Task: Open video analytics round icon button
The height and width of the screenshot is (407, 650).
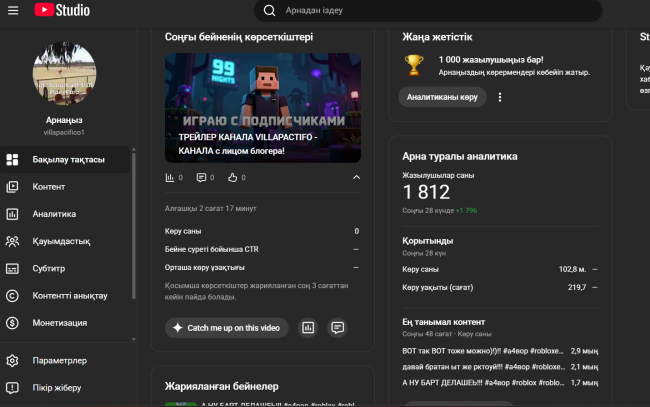Action: point(308,328)
